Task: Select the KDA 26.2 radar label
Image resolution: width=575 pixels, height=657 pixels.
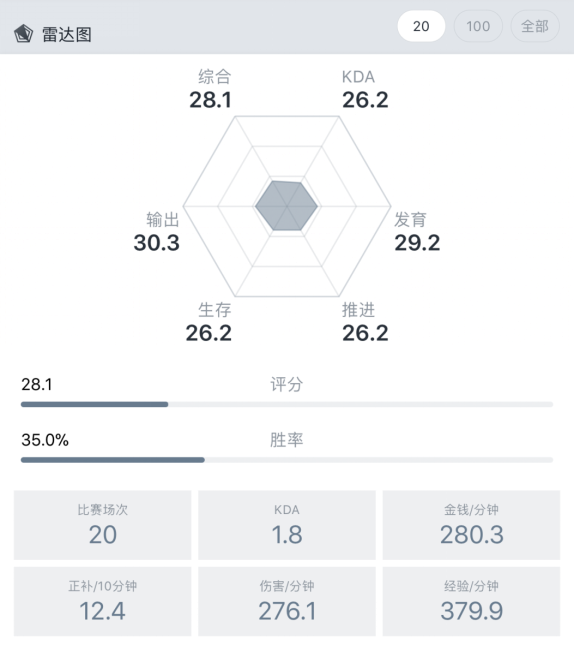Action: tap(365, 89)
